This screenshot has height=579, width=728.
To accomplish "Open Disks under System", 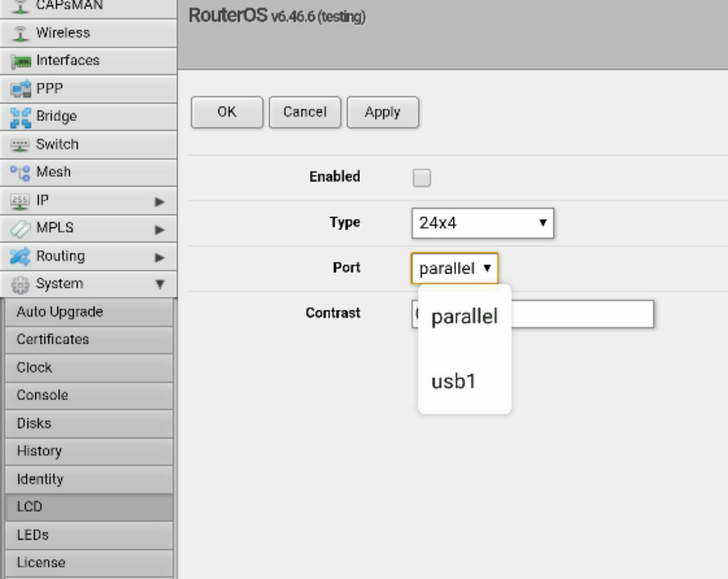I will [89, 423].
